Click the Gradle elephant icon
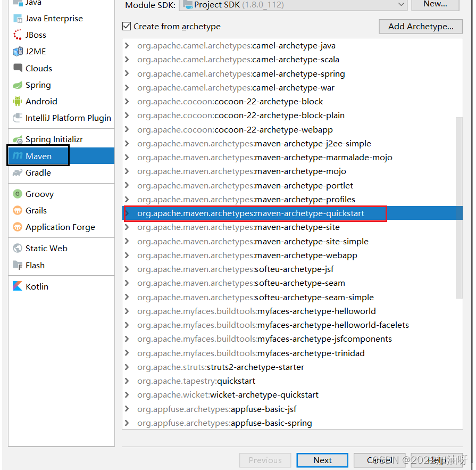The width and height of the screenshot is (476, 470). point(18,172)
